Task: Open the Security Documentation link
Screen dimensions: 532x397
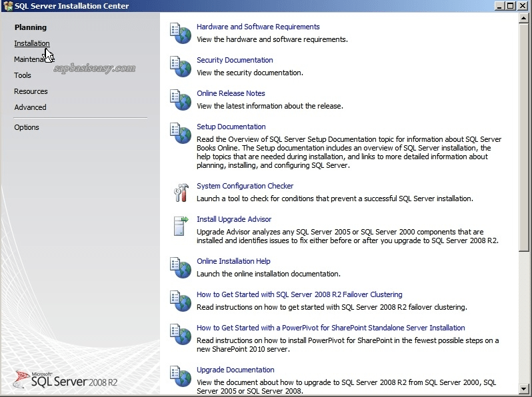Action: click(x=235, y=60)
